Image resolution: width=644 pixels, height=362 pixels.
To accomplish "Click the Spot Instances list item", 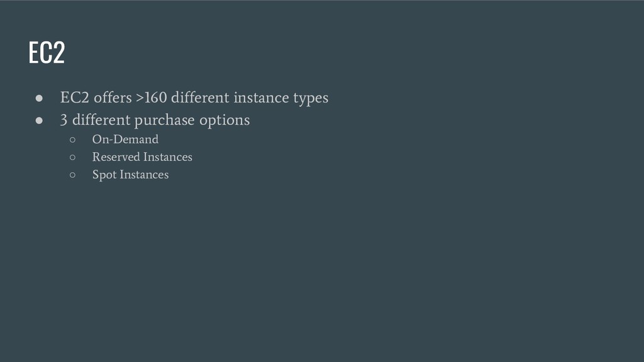I will pyautogui.click(x=130, y=175).
